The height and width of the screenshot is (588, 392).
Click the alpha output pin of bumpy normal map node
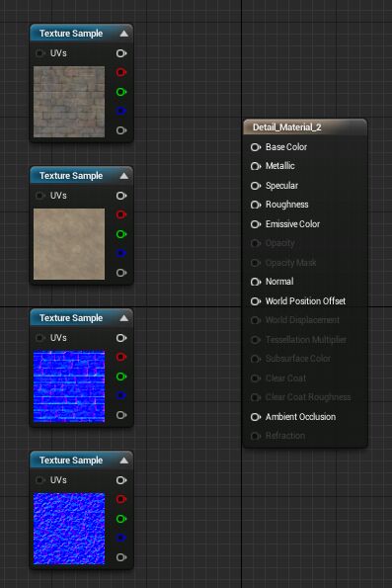pos(121,557)
